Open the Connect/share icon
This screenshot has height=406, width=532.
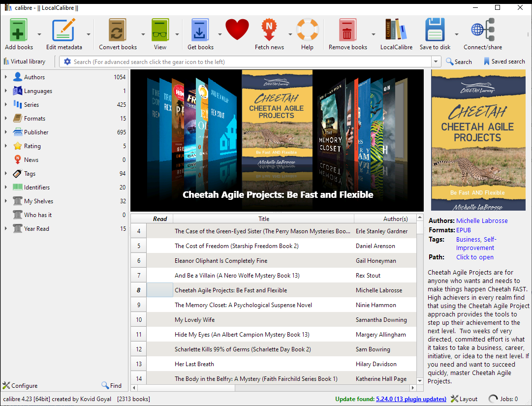(x=483, y=30)
